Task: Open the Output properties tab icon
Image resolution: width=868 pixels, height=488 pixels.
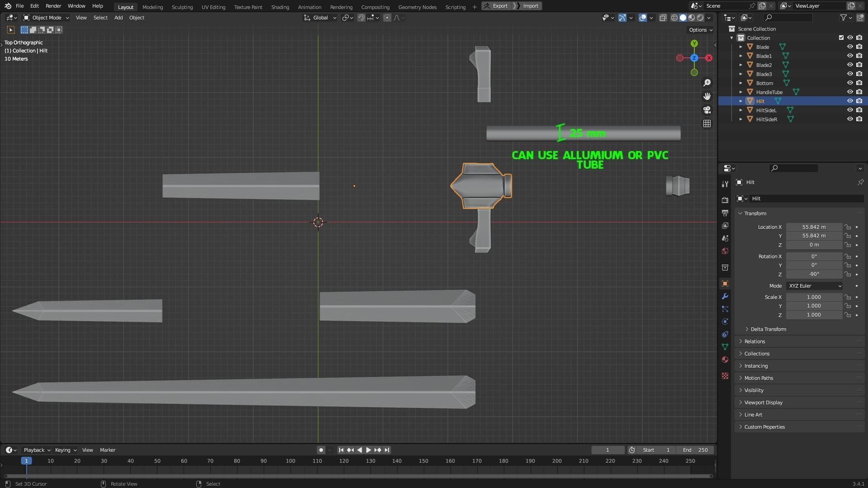Action: [725, 213]
